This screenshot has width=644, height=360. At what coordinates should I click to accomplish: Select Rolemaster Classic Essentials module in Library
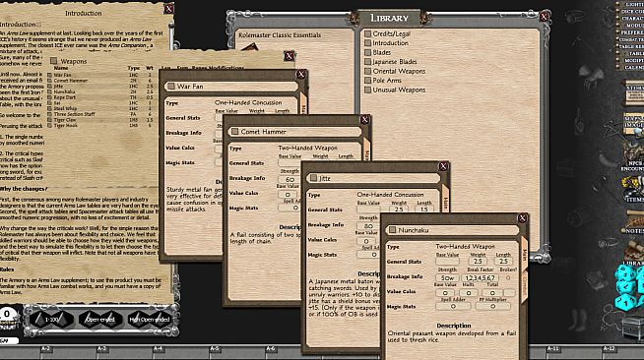[x=280, y=35]
